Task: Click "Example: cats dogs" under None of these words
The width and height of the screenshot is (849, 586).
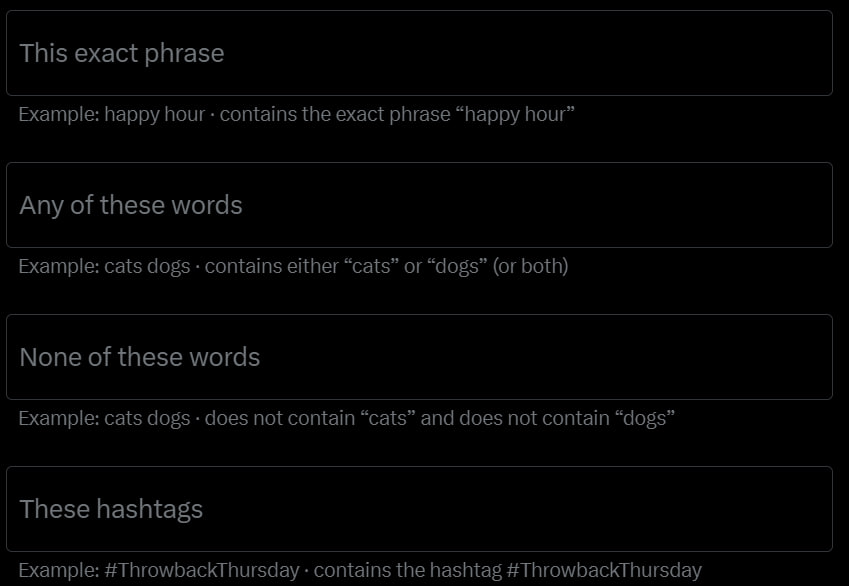Action: pyautogui.click(x=104, y=418)
